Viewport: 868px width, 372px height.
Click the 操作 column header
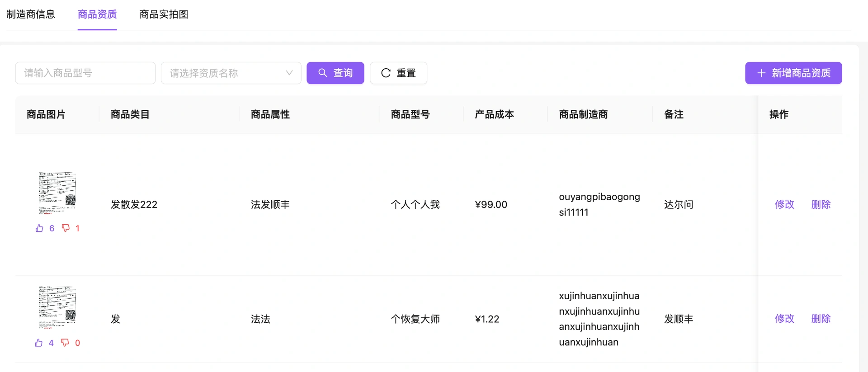(779, 114)
